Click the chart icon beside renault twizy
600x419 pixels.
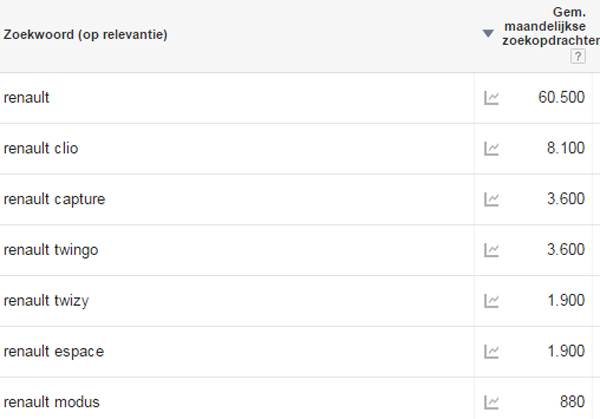(491, 301)
